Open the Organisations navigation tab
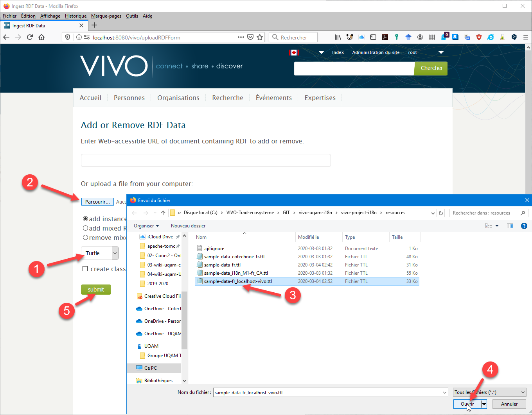The height and width of the screenshot is (415, 532). coord(178,98)
